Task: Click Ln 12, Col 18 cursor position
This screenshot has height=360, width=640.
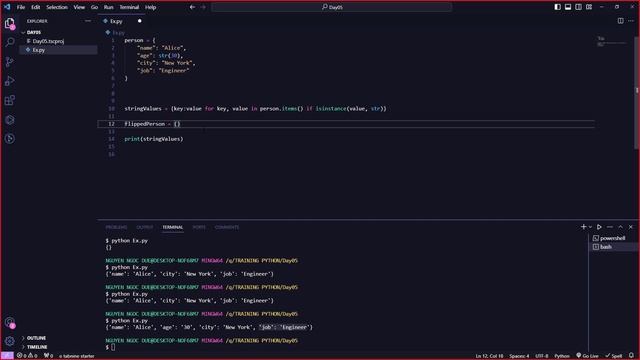Action: (x=489, y=356)
